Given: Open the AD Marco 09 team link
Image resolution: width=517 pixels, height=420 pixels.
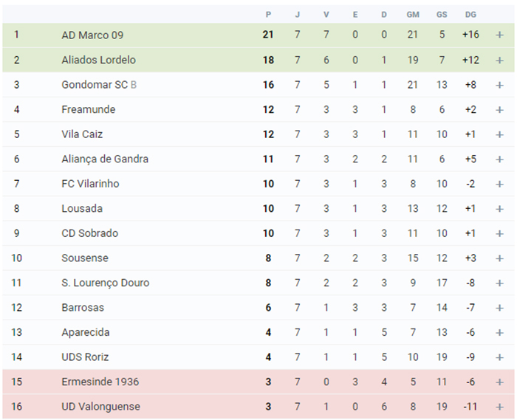Looking at the screenshot, I should (x=92, y=35).
